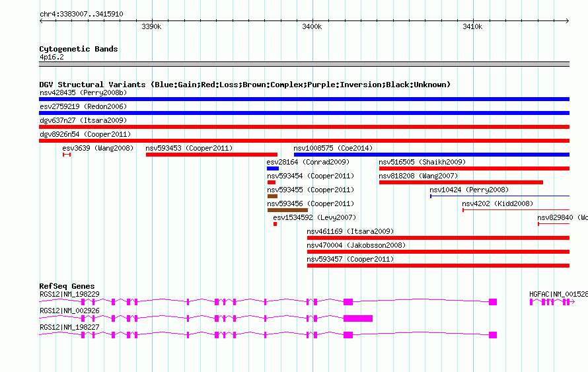Click the 3390k ruler label

point(151,26)
